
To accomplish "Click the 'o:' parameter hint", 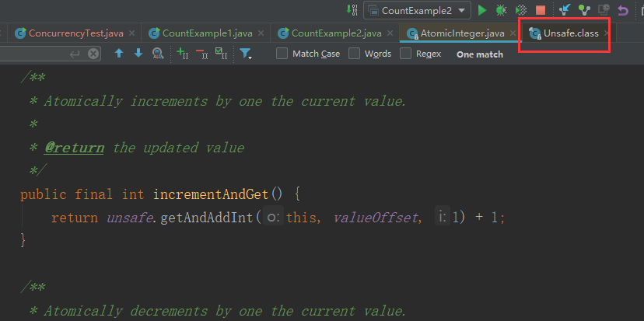I will click(273, 218).
